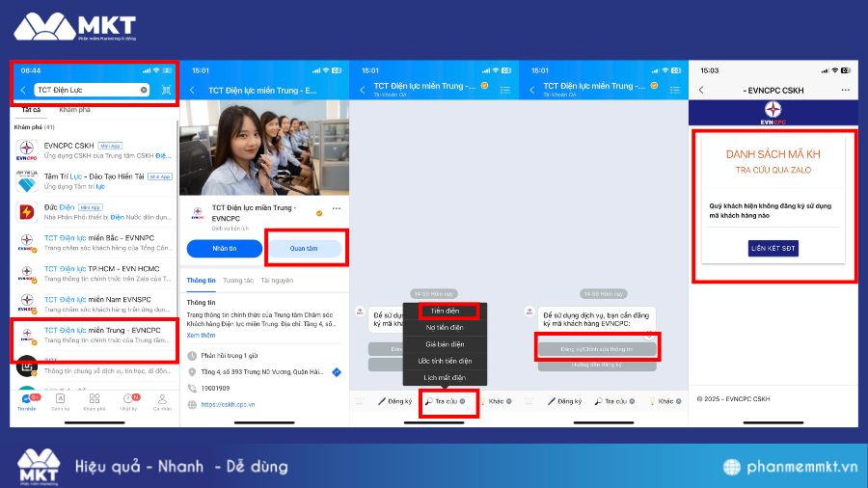This screenshot has width=868, height=488.
Task: Select TCT Điện lực miền Nam EVNSPC result
Action: coord(95,305)
